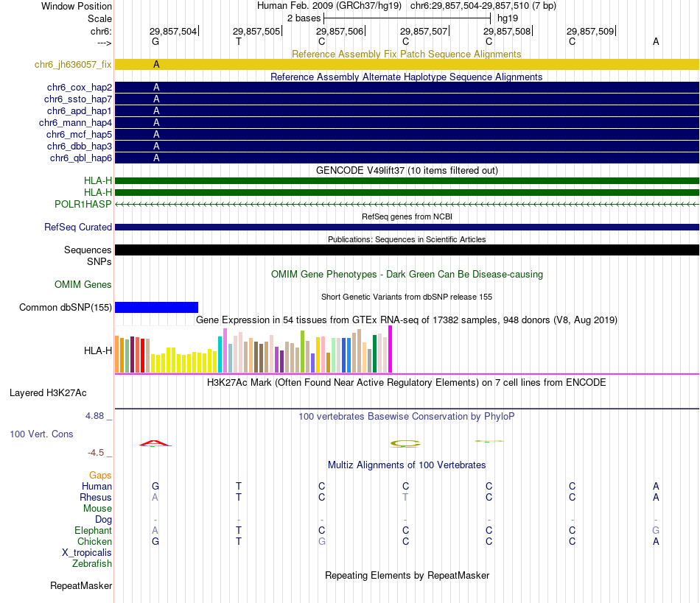Click the Chicken species label
This screenshot has width=700, height=603.
pyautogui.click(x=94, y=541)
